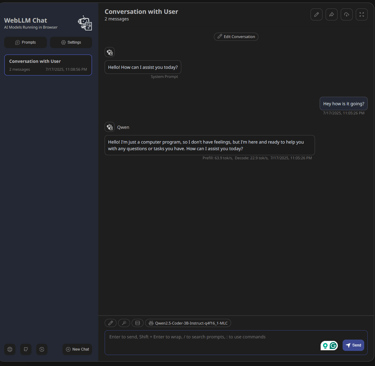Viewport: 375px width, 366px height.
Task: Click the 'Hey how is it going?' message
Action: pyautogui.click(x=343, y=104)
